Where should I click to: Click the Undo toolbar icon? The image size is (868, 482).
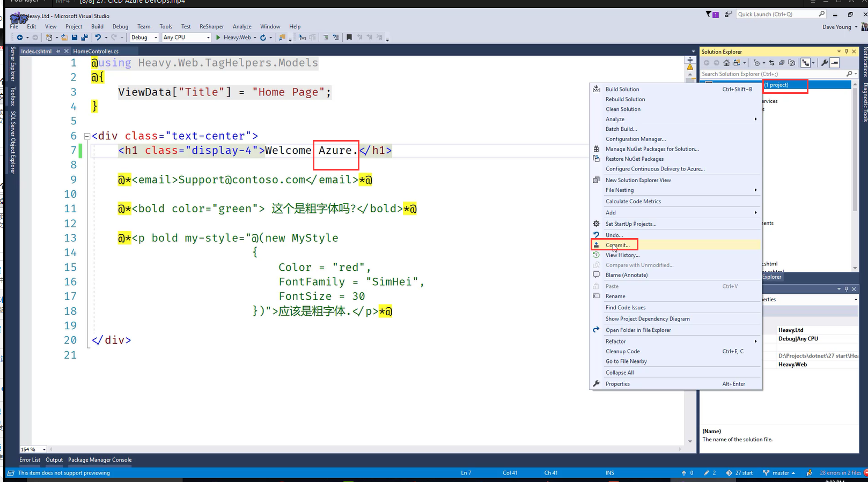tap(98, 38)
